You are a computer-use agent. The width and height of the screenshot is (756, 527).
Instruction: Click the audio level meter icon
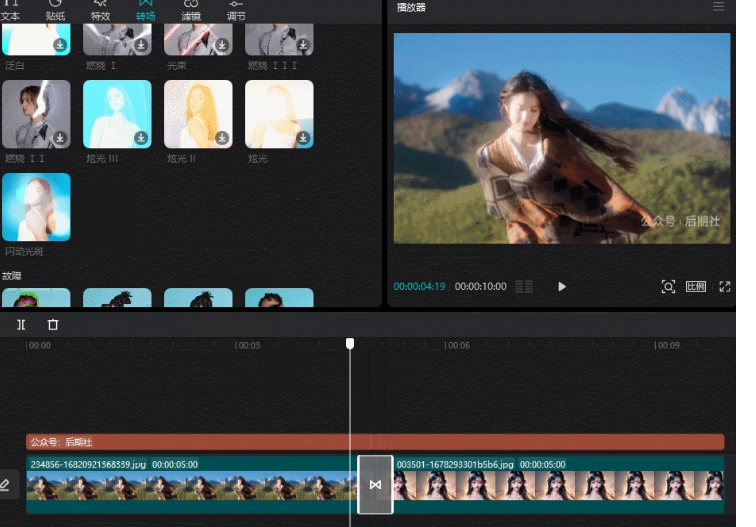[x=524, y=286]
